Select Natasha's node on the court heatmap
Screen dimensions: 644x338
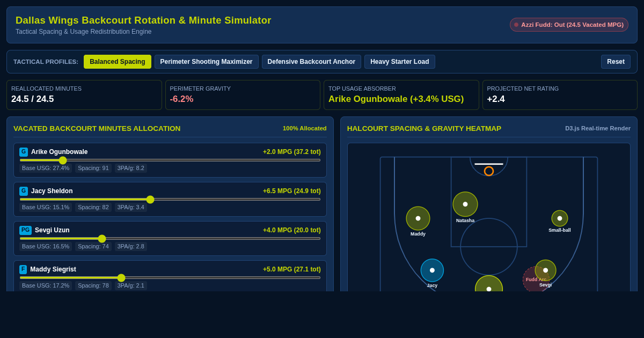(465, 204)
